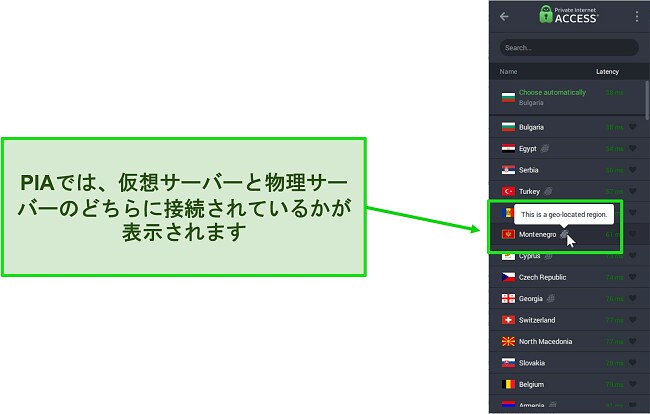650x414 pixels.
Task: Click the Czech Republic flag icon
Action: click(x=508, y=277)
